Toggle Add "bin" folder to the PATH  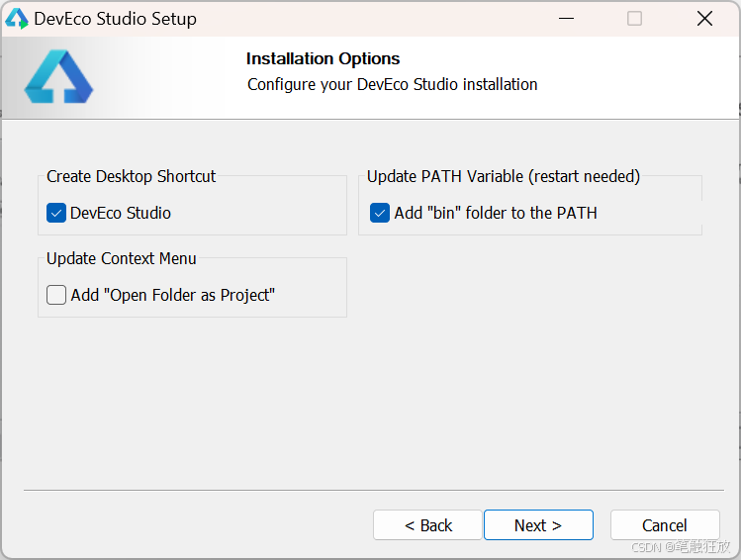[x=380, y=213]
